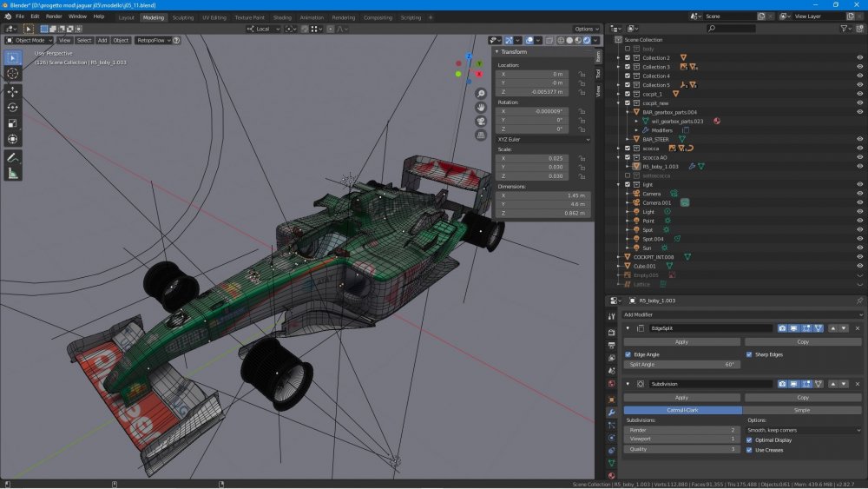
Task: Pick the Annotate pencil tool
Action: [13, 158]
